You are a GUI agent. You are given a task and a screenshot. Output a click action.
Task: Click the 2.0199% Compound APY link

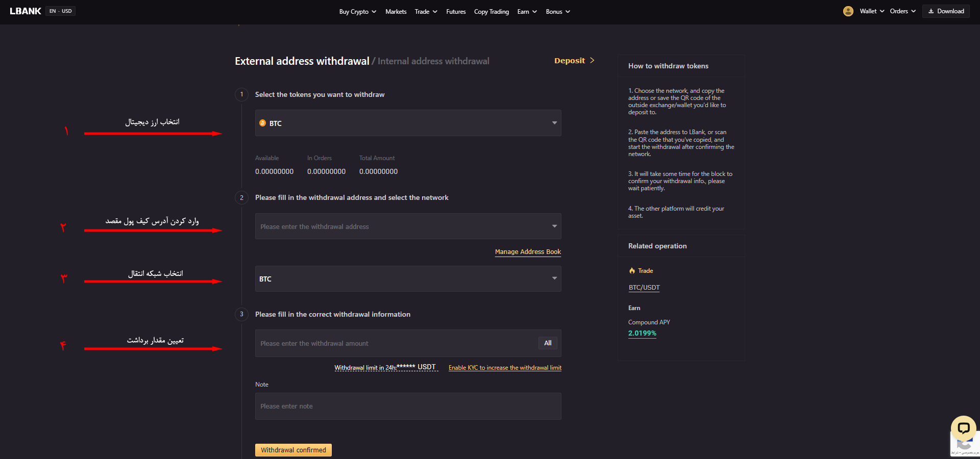click(x=642, y=333)
